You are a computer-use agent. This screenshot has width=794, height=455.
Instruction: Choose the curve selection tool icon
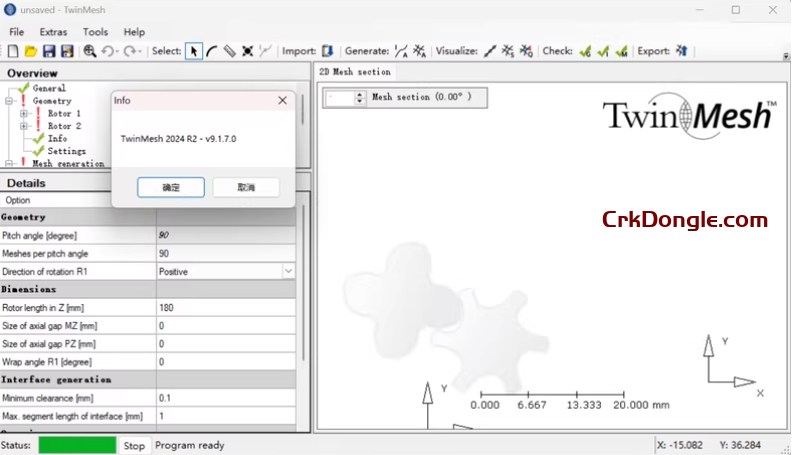[x=212, y=51]
